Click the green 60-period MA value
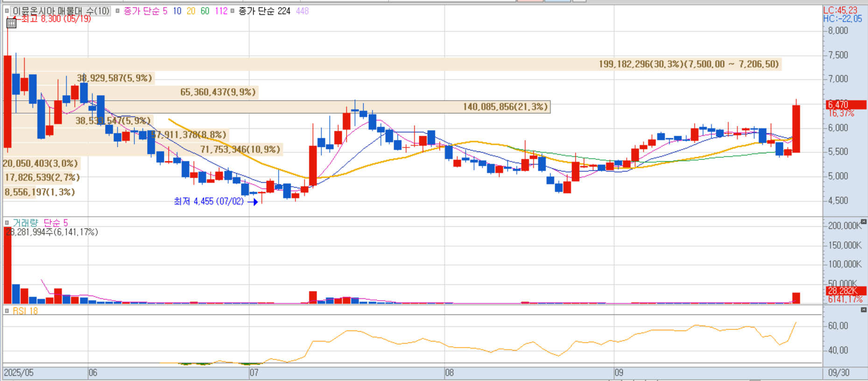 (x=205, y=11)
